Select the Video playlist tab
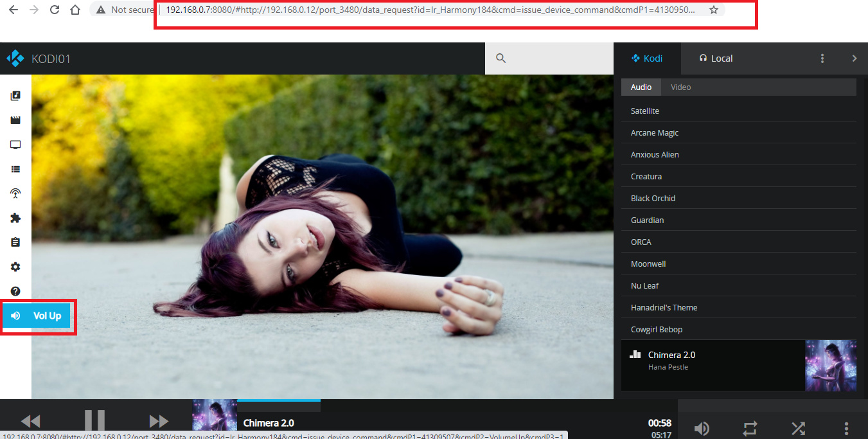 click(681, 87)
